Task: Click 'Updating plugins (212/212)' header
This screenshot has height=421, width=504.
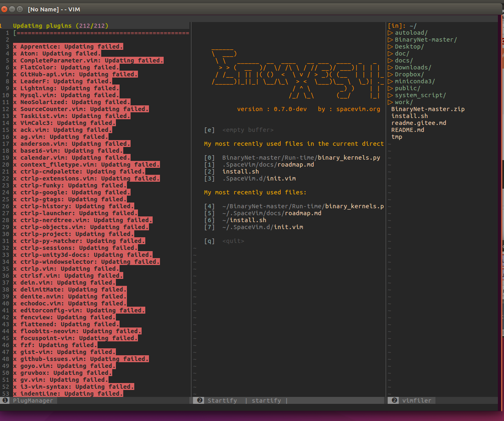Action: (61, 26)
